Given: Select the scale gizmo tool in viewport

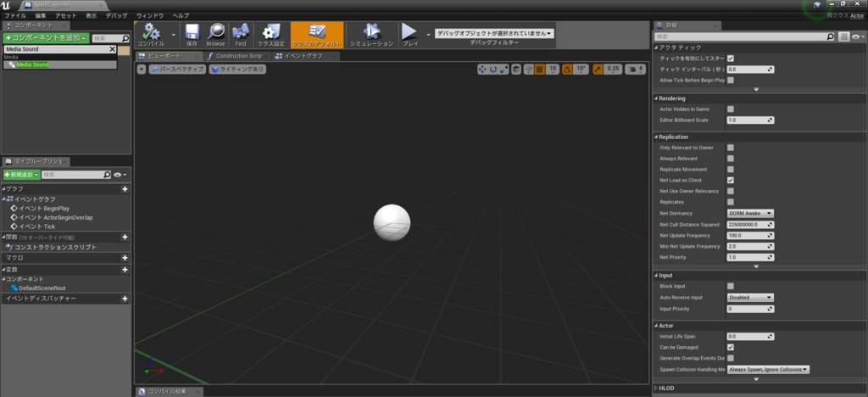Looking at the screenshot, I should point(504,70).
